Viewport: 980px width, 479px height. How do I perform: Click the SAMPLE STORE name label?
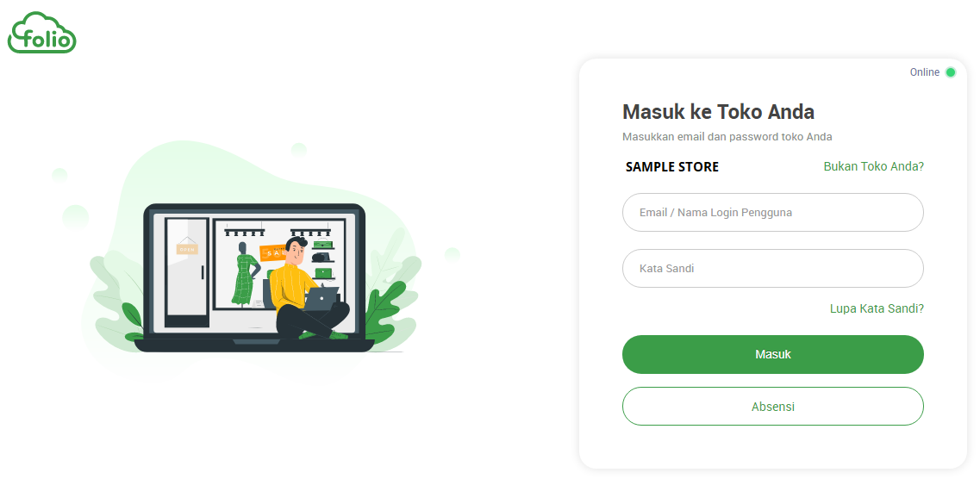[672, 167]
